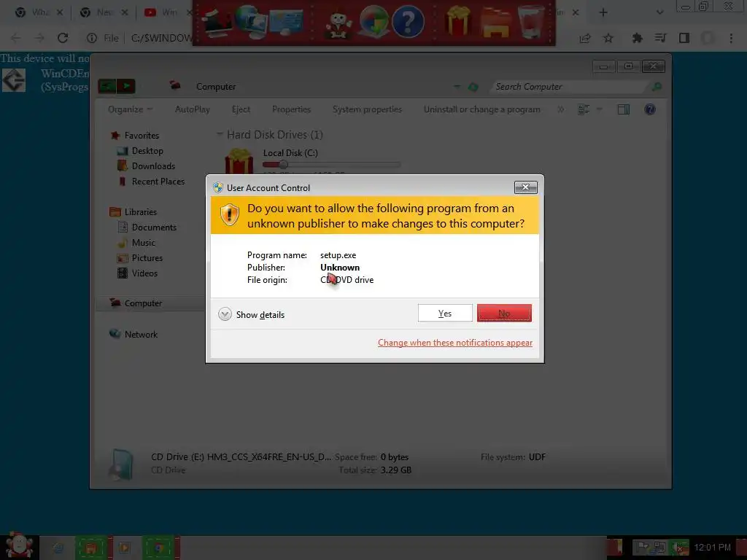
Task: Click the Explorer back navigation button
Action: 107,86
